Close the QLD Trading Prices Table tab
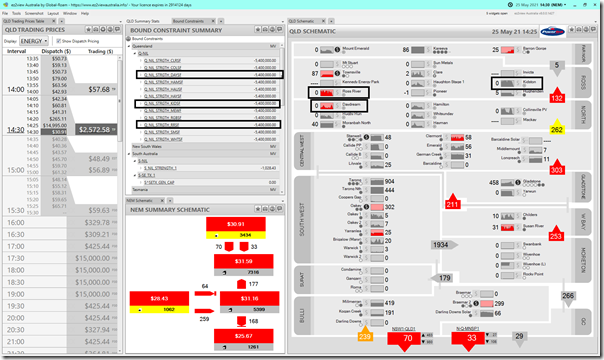604x360 pixels. click(x=54, y=21)
